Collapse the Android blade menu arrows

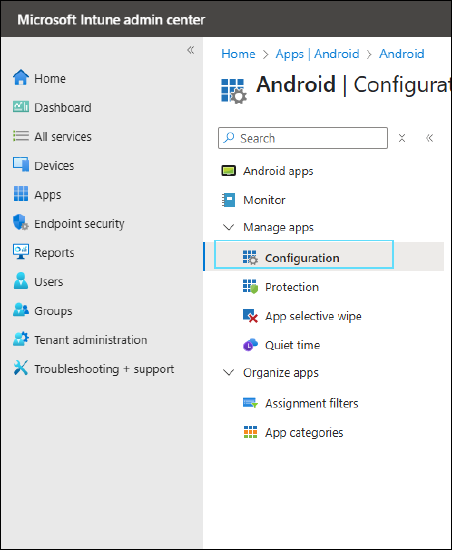point(430,138)
